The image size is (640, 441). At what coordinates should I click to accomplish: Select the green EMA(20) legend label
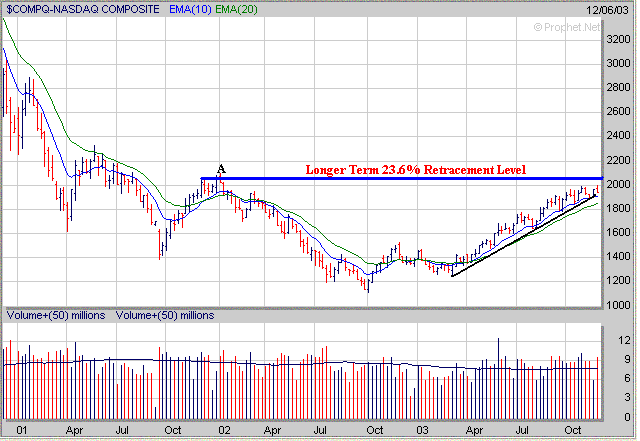click(236, 9)
